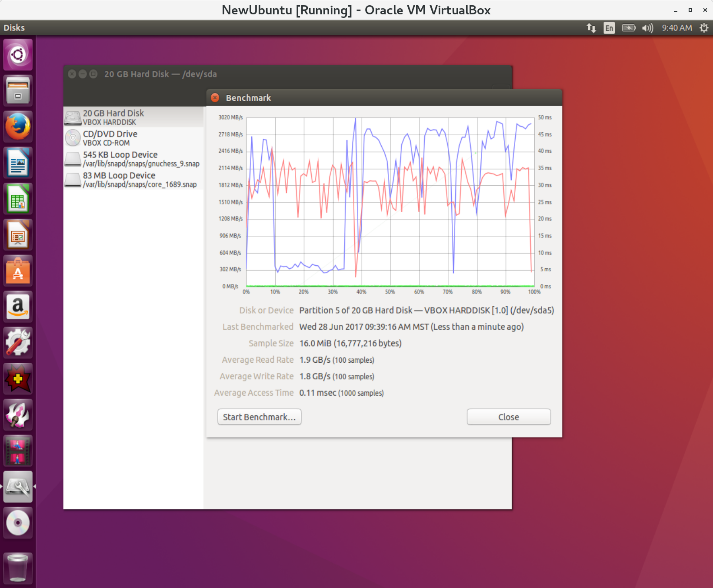
Task: Open the red star-burst app icon in launcher
Action: (x=18, y=379)
